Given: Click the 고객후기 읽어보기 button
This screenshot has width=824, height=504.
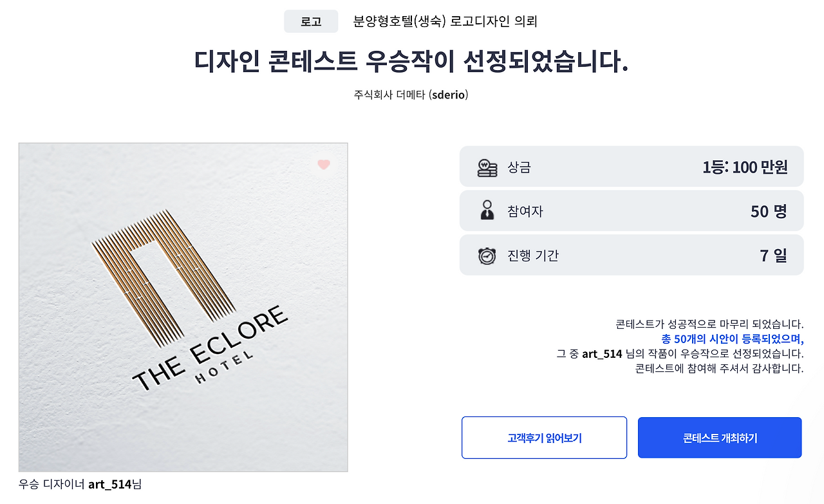Looking at the screenshot, I should point(544,437).
